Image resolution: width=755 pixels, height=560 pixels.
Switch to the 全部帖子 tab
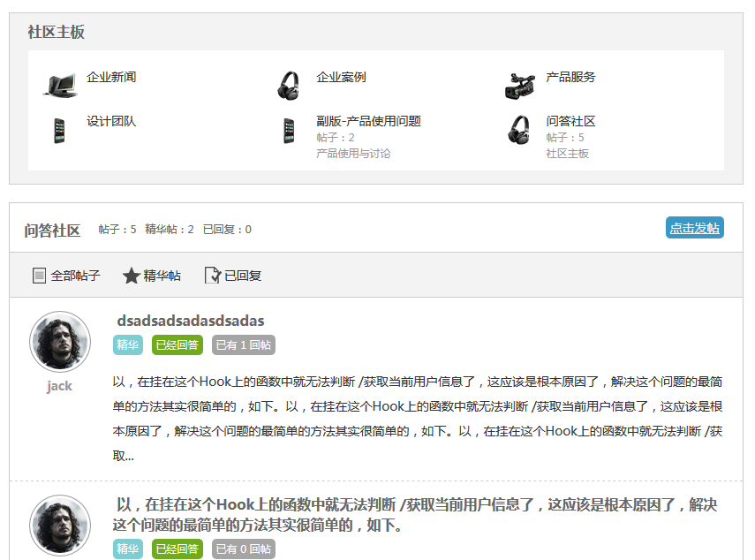pyautogui.click(x=75, y=276)
